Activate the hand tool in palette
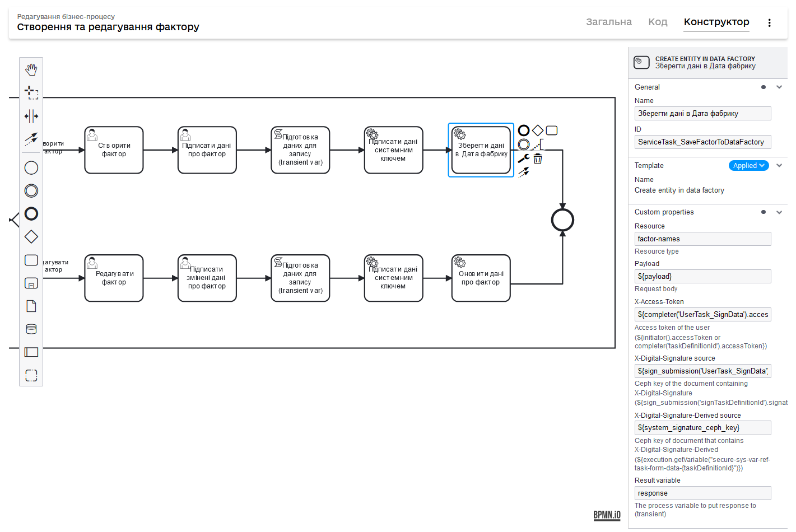 click(x=31, y=69)
